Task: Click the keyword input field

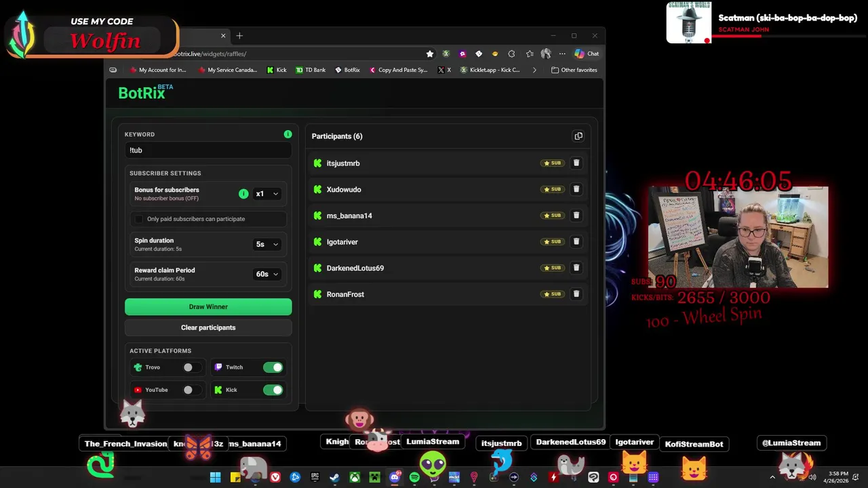Action: coord(208,150)
